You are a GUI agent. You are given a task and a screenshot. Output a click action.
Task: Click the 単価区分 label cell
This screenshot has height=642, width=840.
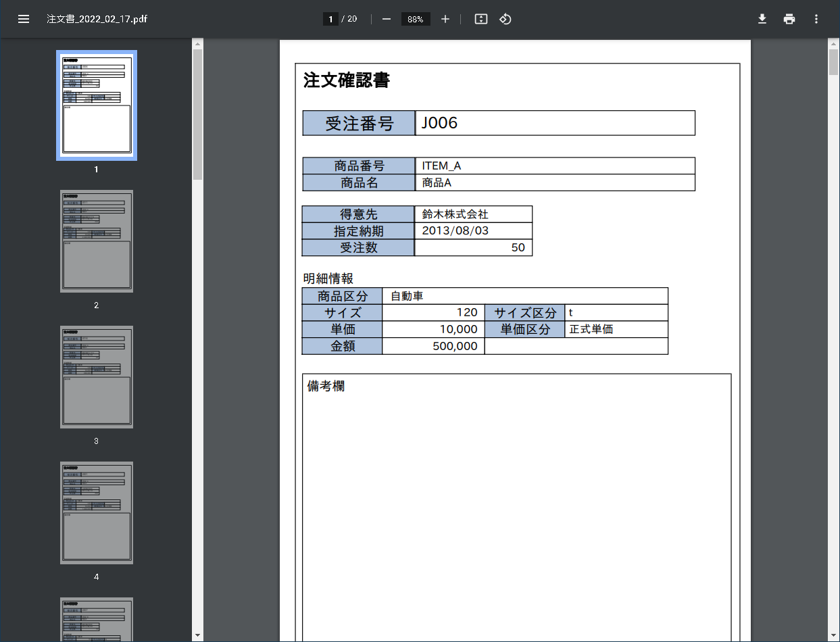tap(525, 329)
